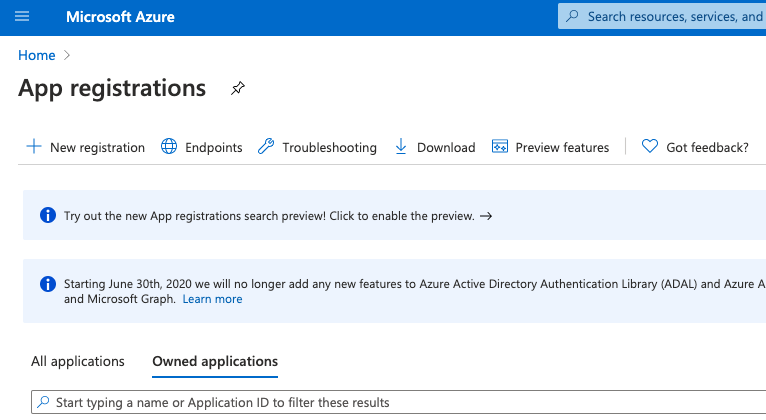Open the Endpoints label
The image size is (766, 420).
tap(213, 147)
